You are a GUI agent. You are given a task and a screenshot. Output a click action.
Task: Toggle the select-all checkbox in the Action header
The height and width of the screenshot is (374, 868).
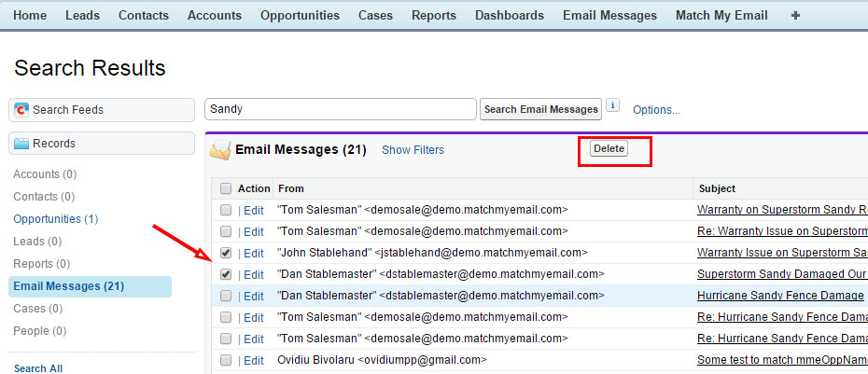226,188
